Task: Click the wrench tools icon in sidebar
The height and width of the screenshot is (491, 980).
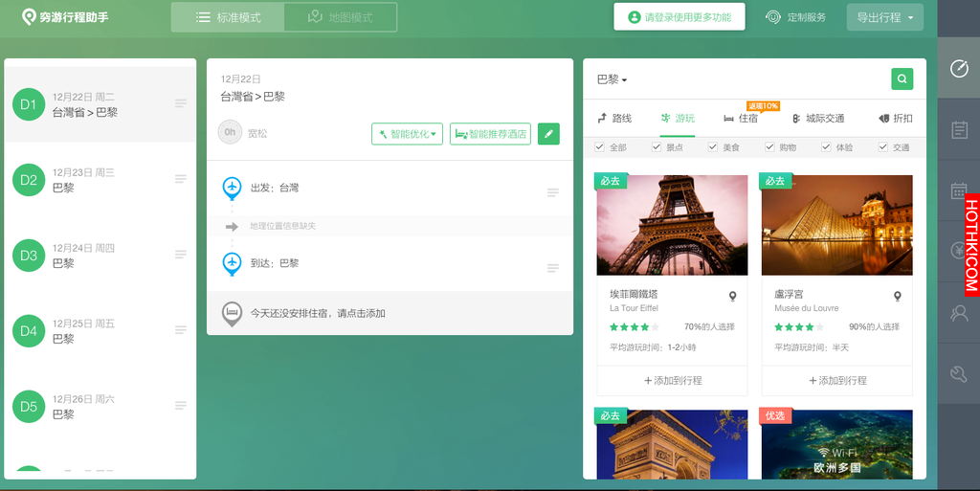Action: coord(959,373)
